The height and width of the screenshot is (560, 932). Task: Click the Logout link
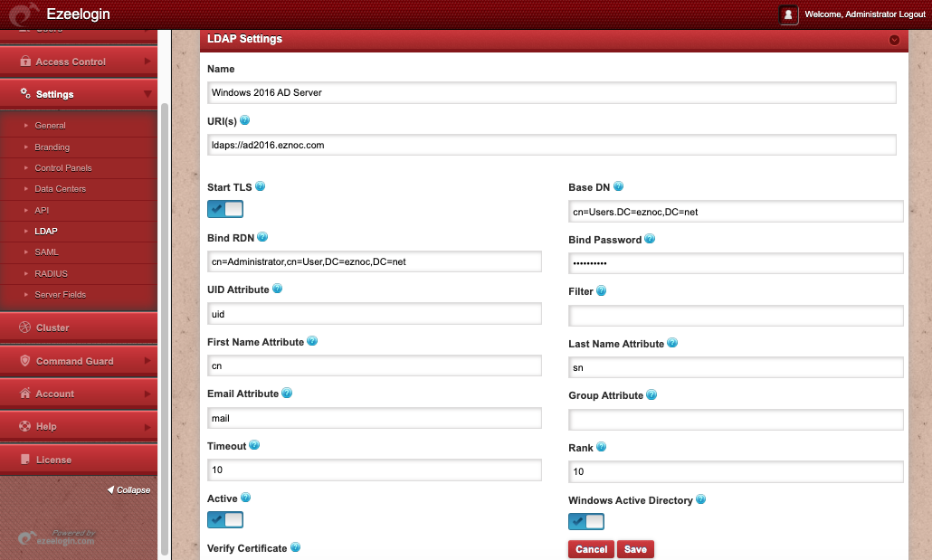[912, 14]
